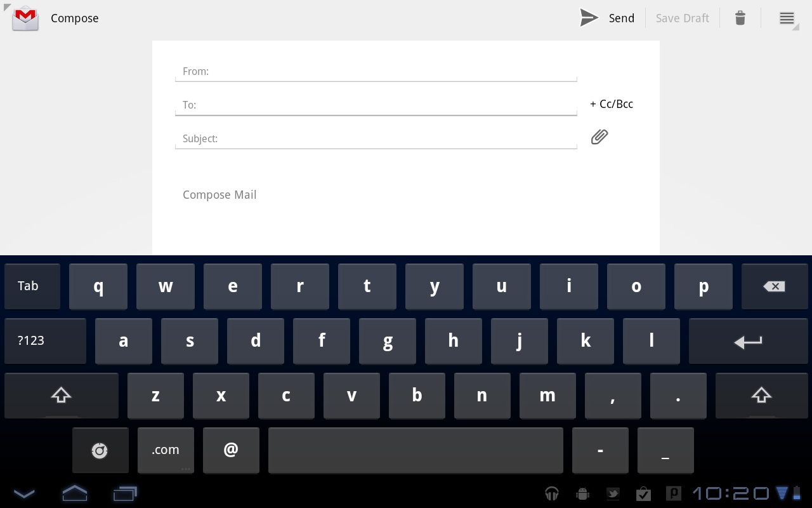Tap the m key
812x508 pixels.
[547, 396]
